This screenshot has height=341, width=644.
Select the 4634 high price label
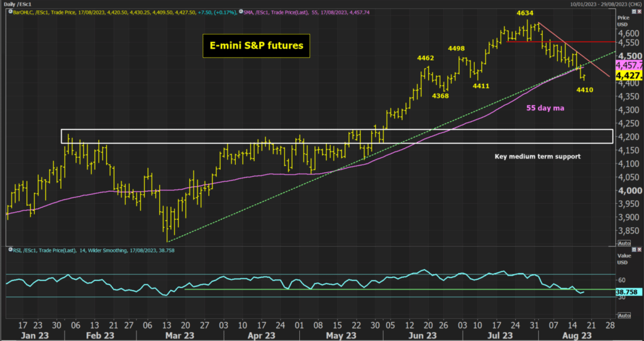(525, 13)
